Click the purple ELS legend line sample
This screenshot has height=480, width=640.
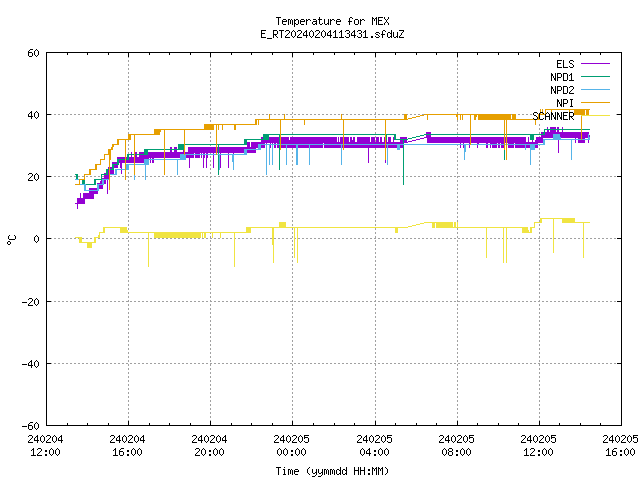point(595,64)
